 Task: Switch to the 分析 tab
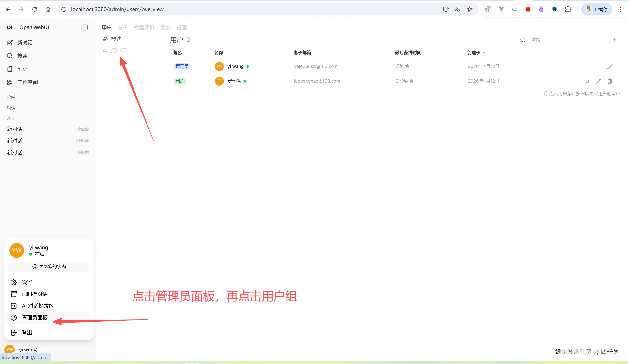123,28
